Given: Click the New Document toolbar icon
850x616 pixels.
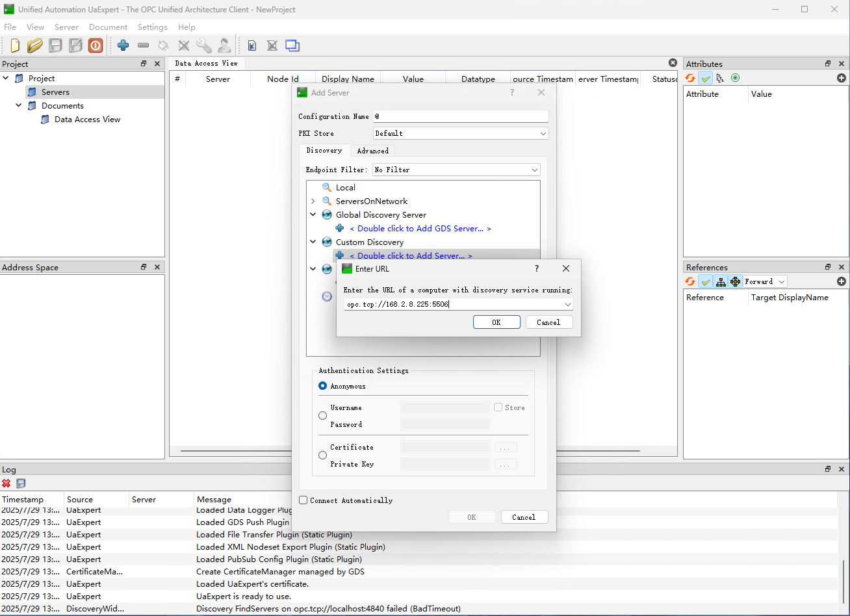Looking at the screenshot, I should 15,45.
